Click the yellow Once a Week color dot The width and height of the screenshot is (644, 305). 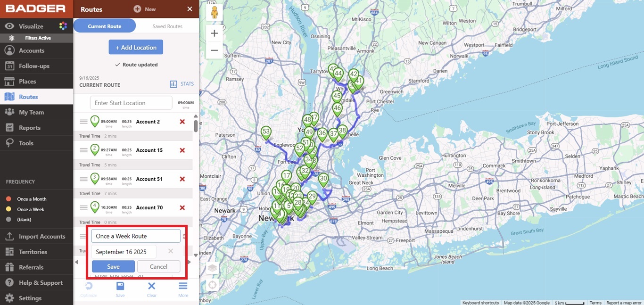[x=8, y=209]
